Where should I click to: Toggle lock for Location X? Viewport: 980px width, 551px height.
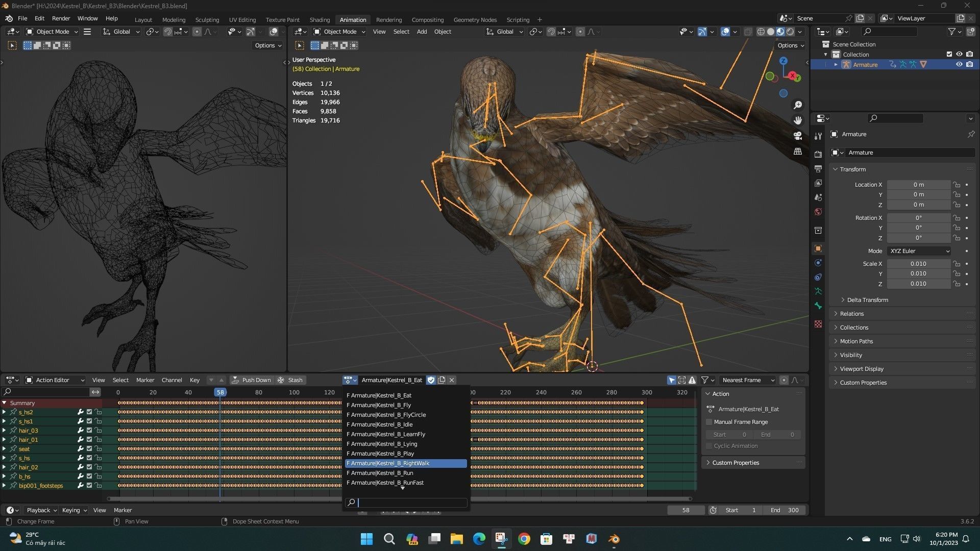tap(957, 185)
